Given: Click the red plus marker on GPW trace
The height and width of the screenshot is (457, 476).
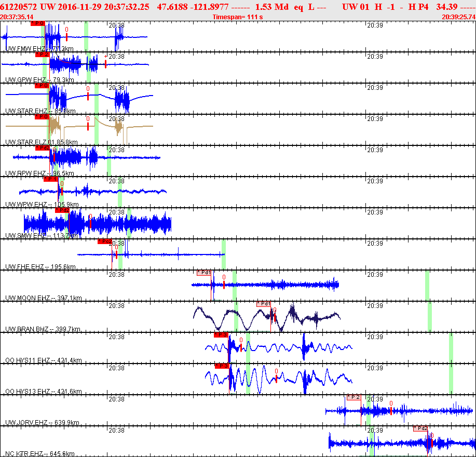Looking at the screenshot, I should (106, 61).
